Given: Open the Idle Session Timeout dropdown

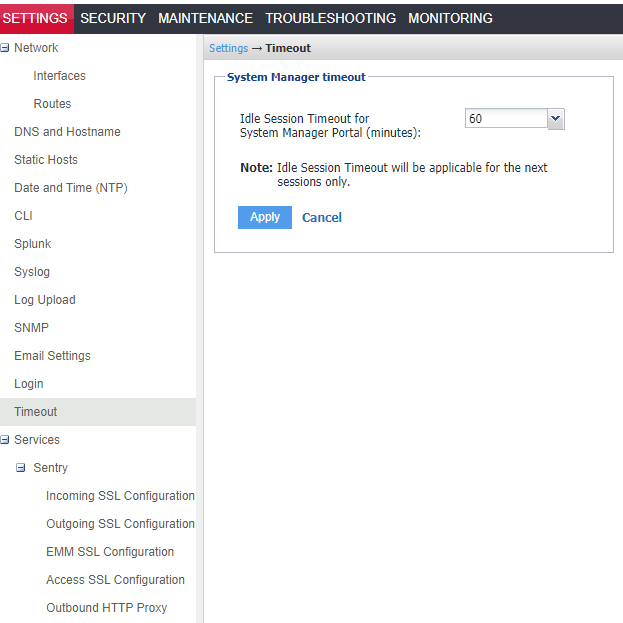Looking at the screenshot, I should [x=556, y=119].
